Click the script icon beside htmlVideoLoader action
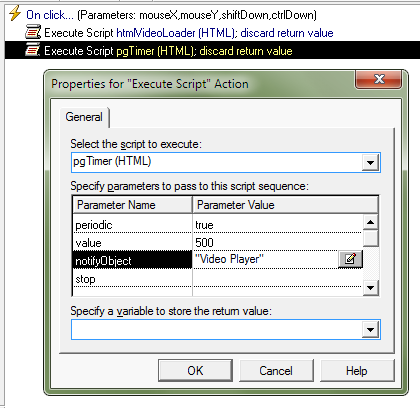The image size is (420, 408). pos(33,33)
